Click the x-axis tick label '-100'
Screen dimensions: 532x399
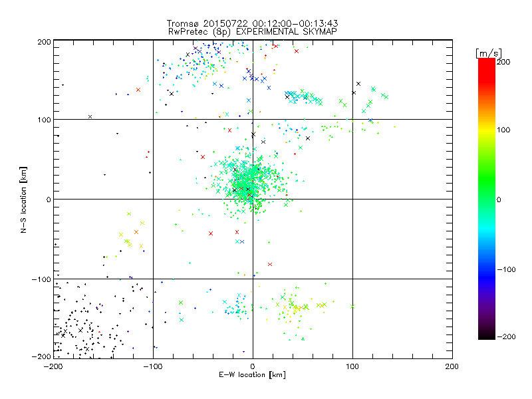(x=153, y=366)
